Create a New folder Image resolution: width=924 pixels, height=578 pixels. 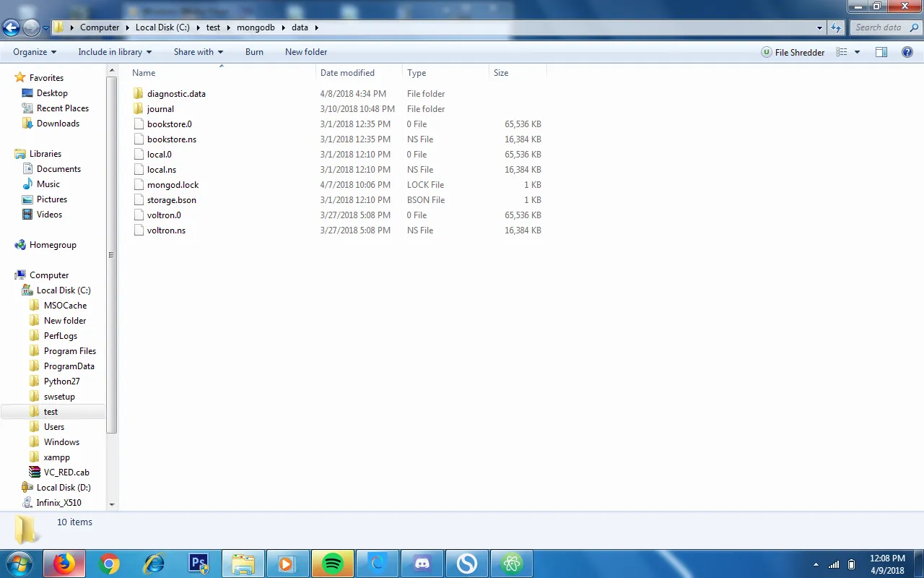(x=306, y=52)
